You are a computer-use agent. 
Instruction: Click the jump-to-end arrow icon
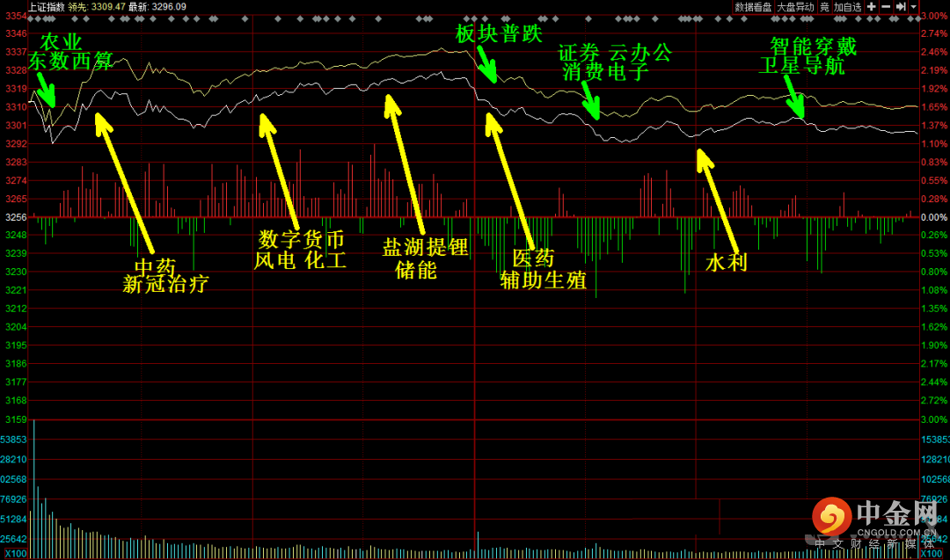[901, 7]
